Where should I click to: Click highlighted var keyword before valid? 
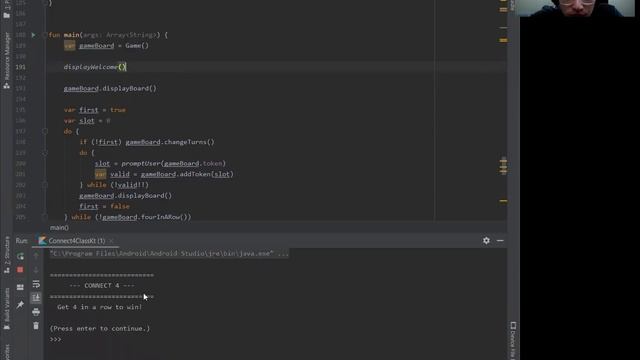click(100, 174)
